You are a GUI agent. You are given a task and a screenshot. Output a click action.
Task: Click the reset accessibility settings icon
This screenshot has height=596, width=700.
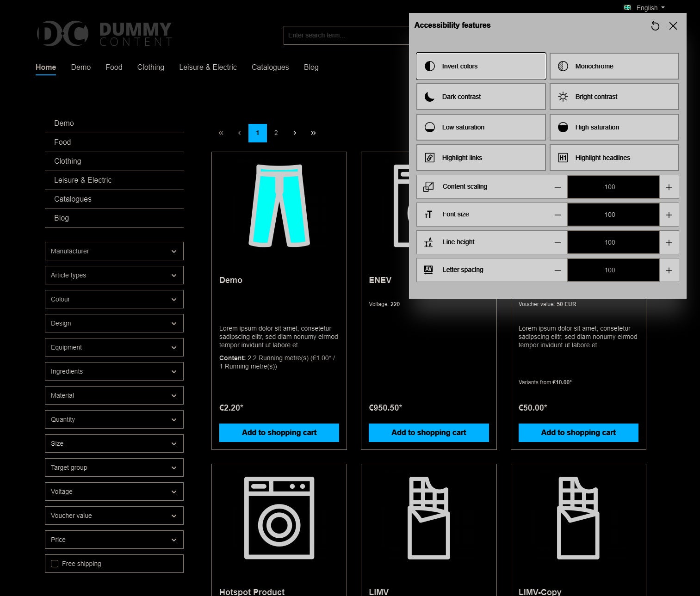point(655,26)
